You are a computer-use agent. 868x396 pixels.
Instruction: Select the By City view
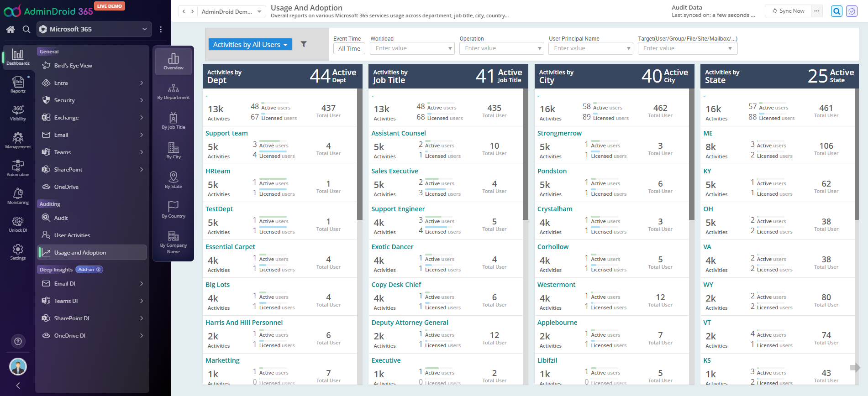pyautogui.click(x=174, y=151)
